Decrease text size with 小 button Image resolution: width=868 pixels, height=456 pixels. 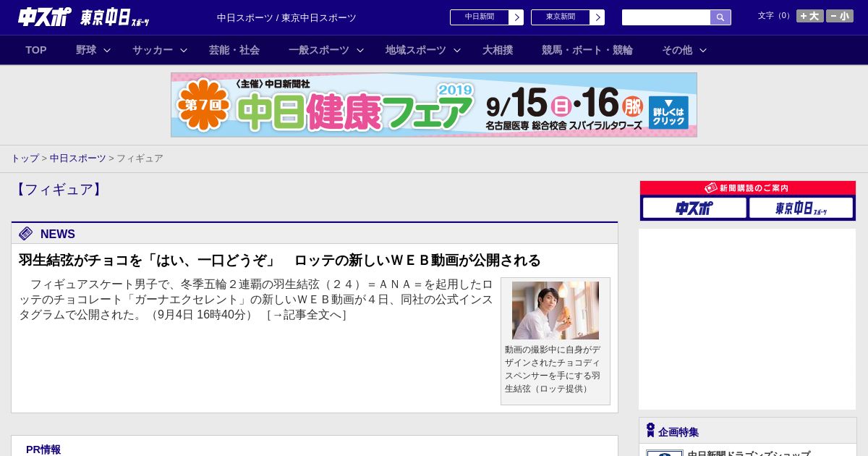(840, 16)
